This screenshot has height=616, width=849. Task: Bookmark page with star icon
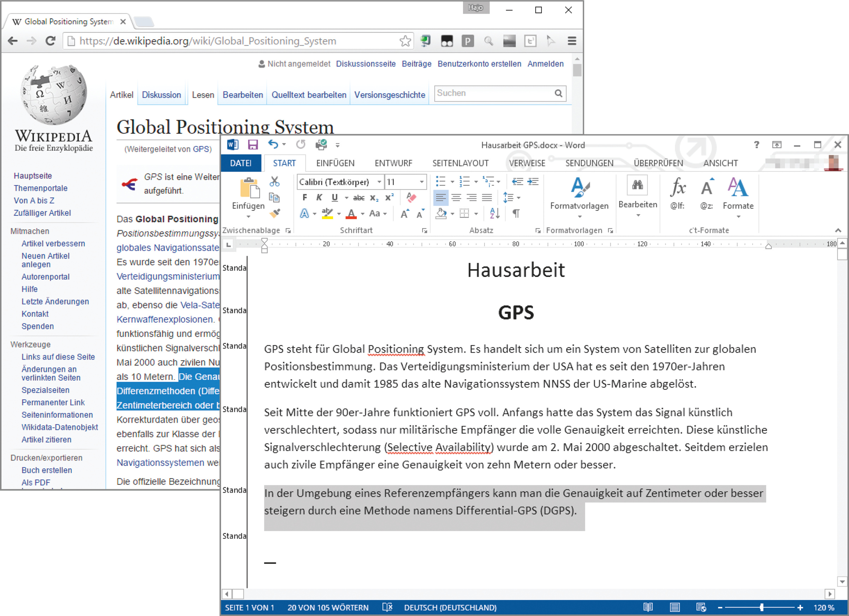[405, 41]
